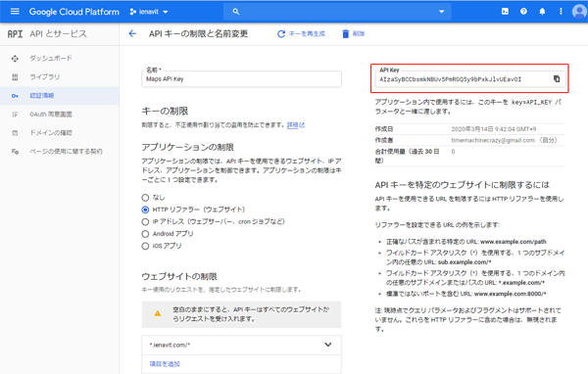Activate Cloud Shell icon
The width and height of the screenshot is (588, 374).
point(505,12)
